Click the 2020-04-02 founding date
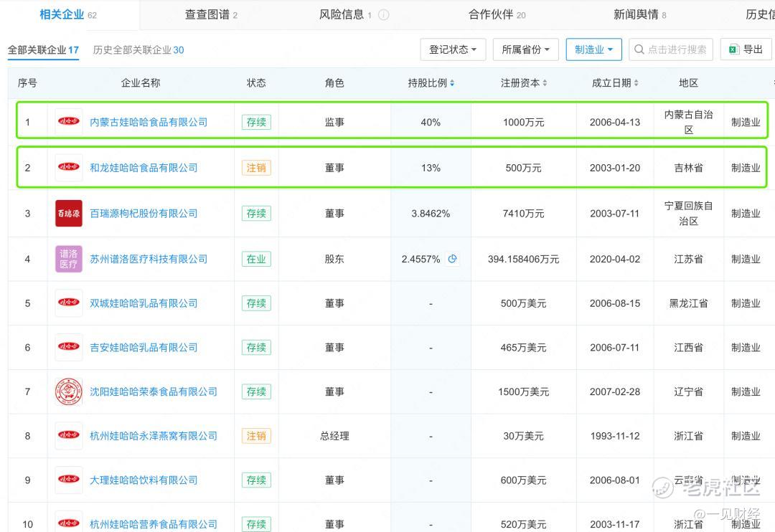The width and height of the screenshot is (775, 532). point(615,259)
